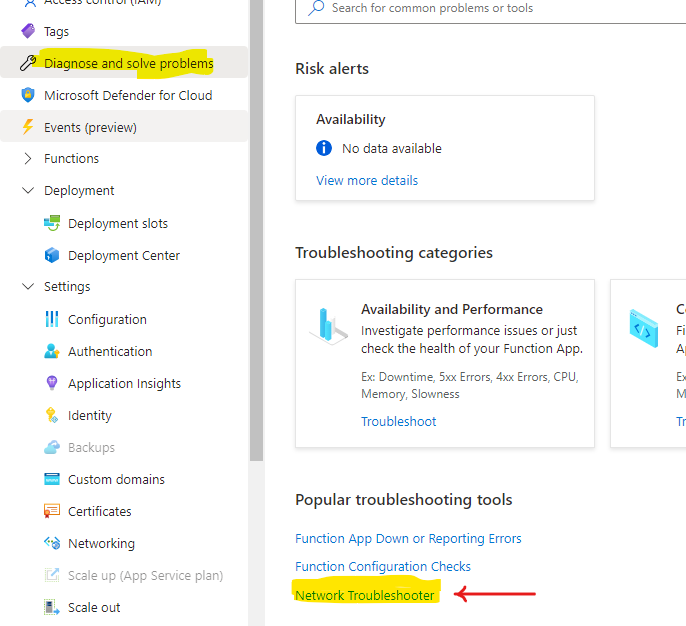The height and width of the screenshot is (626, 686).
Task: Open Tags menu item
Action: [56, 31]
